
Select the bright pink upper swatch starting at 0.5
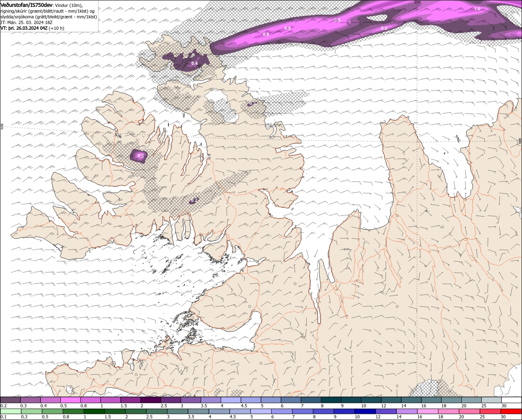coord(70,400)
